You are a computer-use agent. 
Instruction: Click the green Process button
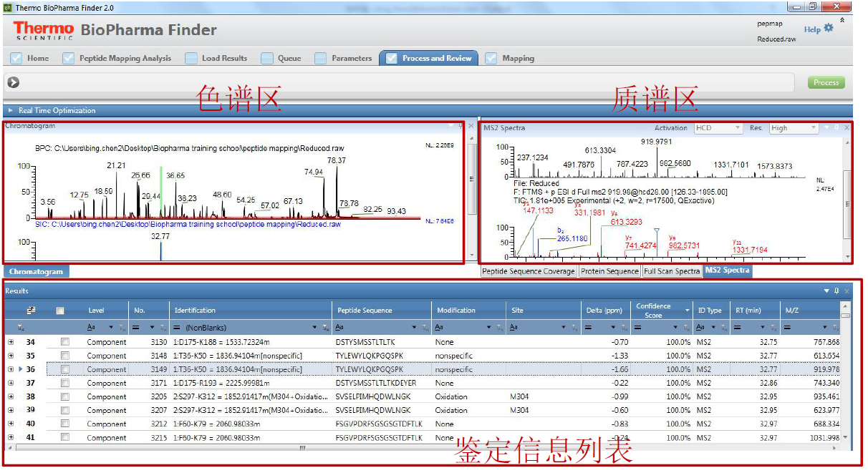[x=826, y=82]
